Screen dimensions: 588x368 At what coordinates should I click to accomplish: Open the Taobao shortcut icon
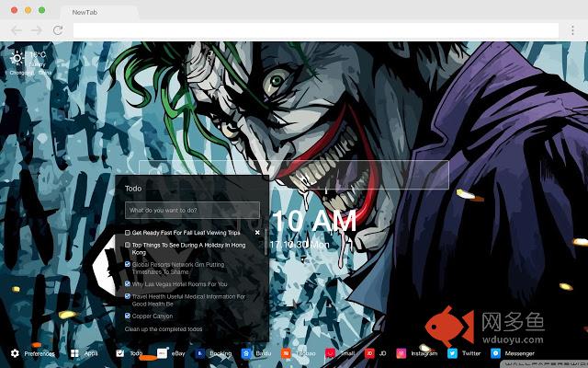pyautogui.click(x=286, y=353)
